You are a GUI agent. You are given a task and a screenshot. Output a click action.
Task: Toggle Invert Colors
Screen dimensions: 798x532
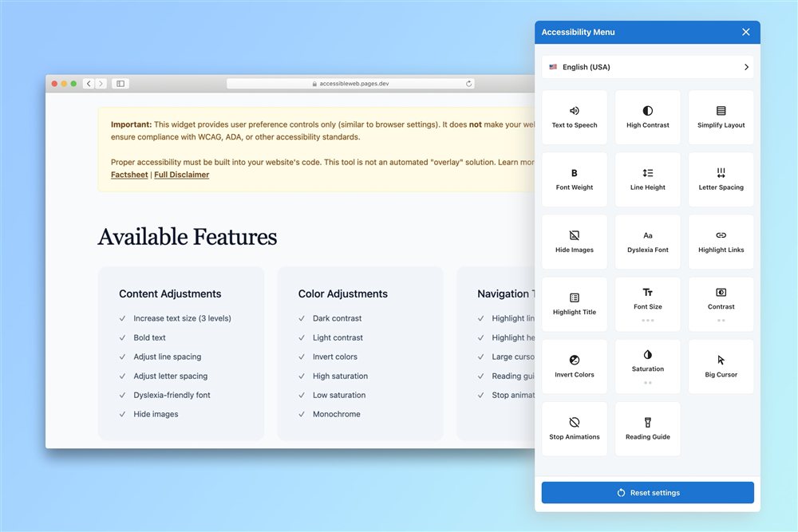574,367
